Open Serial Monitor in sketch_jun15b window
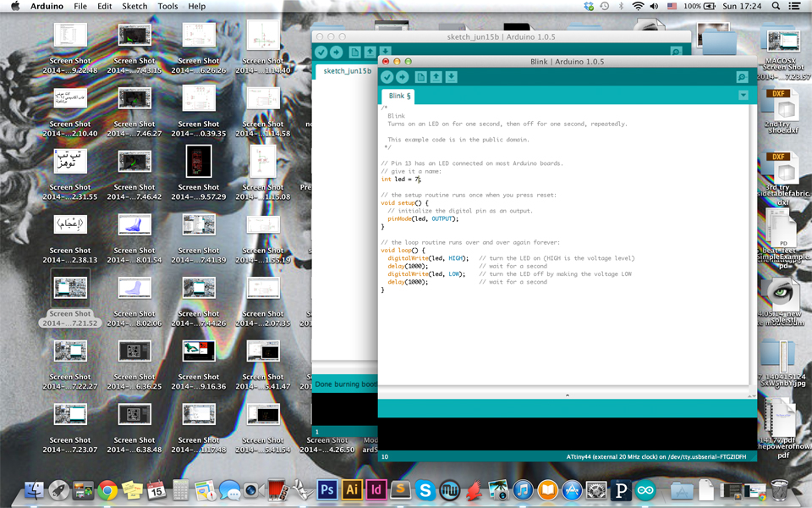The height and width of the screenshot is (508, 812). (676, 52)
